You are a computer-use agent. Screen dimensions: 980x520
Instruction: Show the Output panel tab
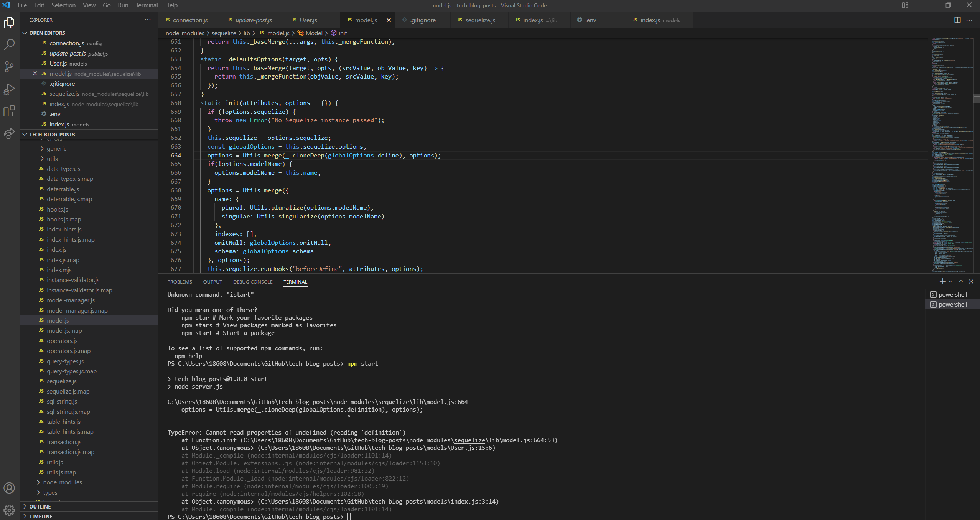tap(212, 282)
